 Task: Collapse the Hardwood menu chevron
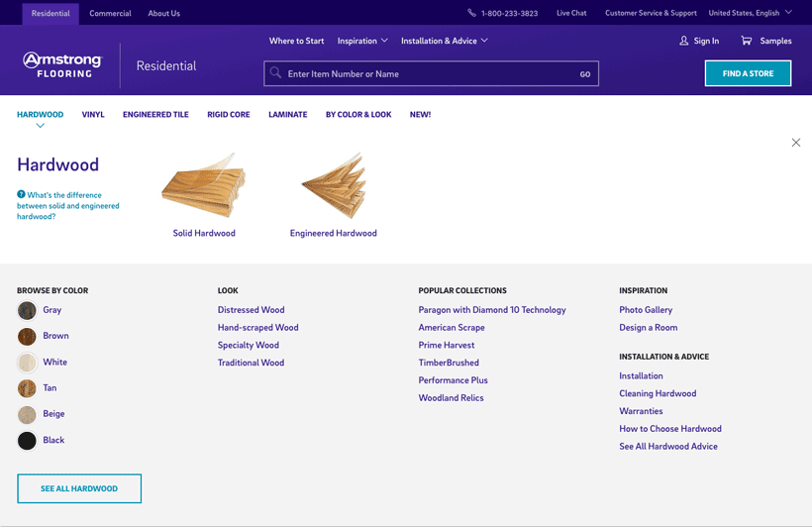(x=40, y=126)
